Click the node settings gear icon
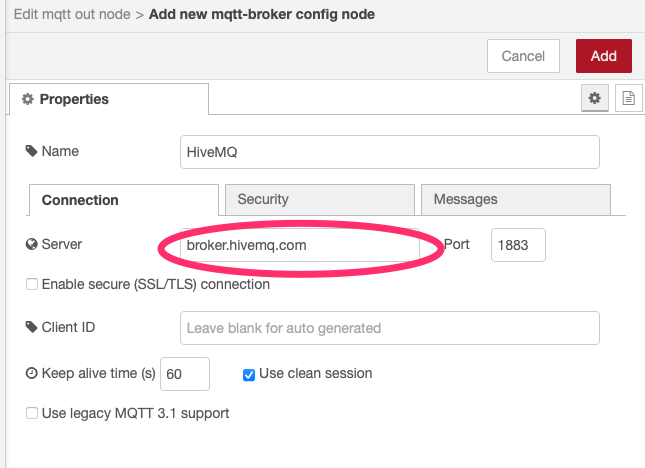The height and width of the screenshot is (468, 645). coord(595,98)
